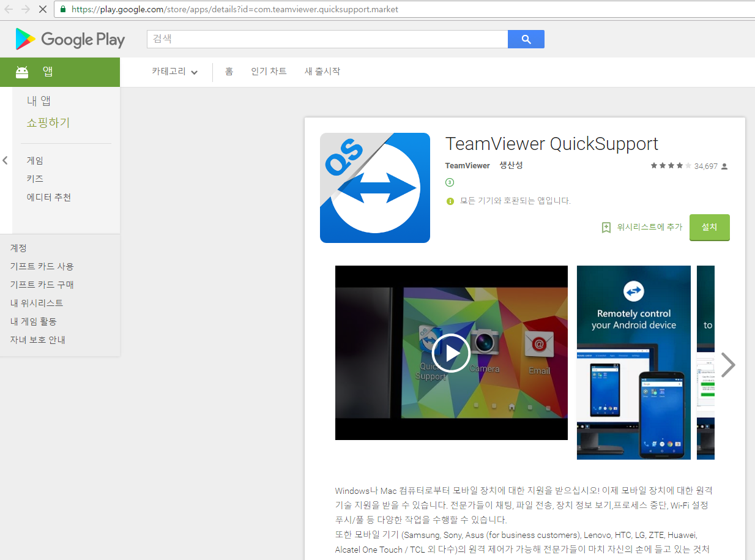
Task: Click the 모든 기기와 호환되는 앱입니다 text
Action: [x=515, y=201]
